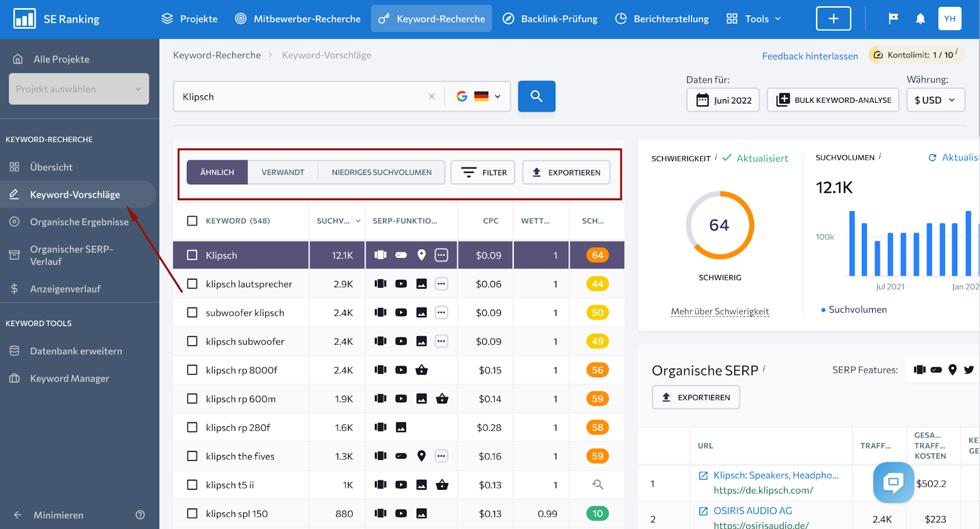The height and width of the screenshot is (529, 980).
Task: Check the subwoofer klipsch checkbox
Action: 192,313
